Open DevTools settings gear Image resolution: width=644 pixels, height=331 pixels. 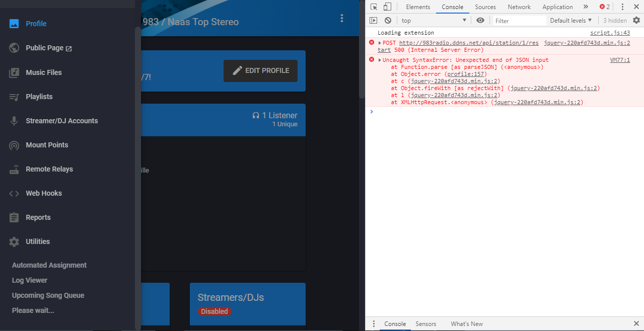(x=636, y=20)
